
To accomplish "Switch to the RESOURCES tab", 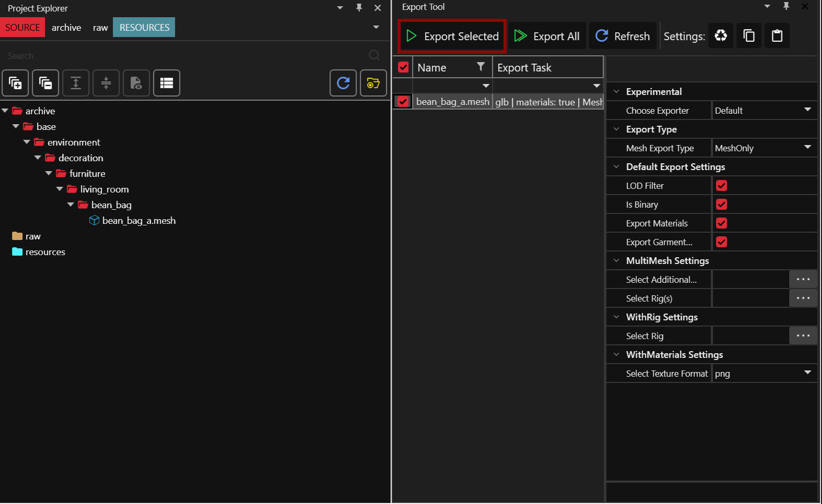I will pyautogui.click(x=144, y=28).
